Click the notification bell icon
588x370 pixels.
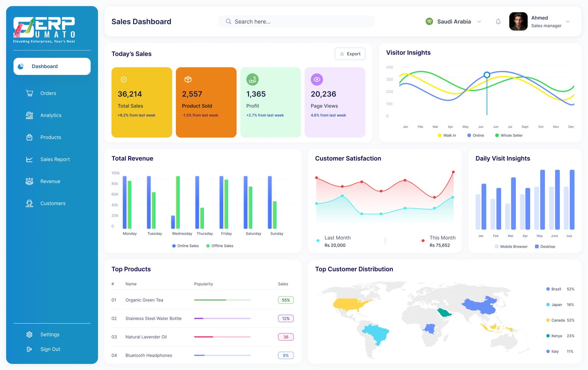click(x=498, y=22)
